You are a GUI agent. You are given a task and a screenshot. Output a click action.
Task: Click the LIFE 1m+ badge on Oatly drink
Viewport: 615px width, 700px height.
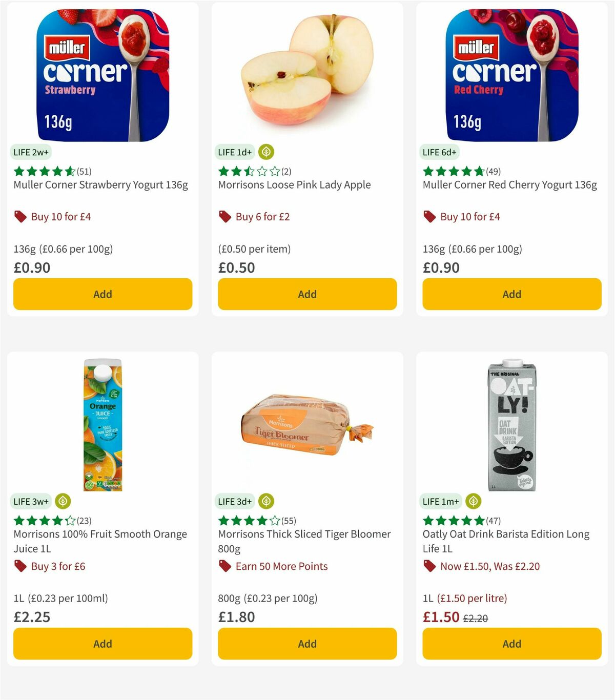pyautogui.click(x=441, y=502)
